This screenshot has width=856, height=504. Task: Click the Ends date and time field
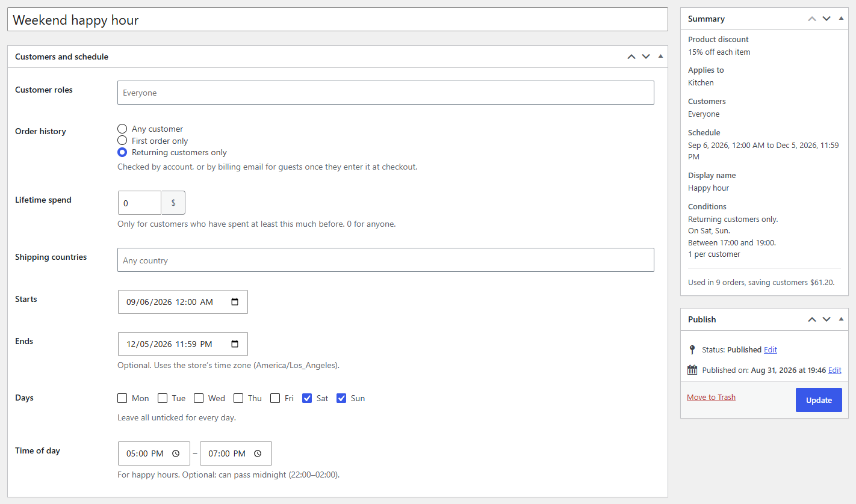click(183, 344)
